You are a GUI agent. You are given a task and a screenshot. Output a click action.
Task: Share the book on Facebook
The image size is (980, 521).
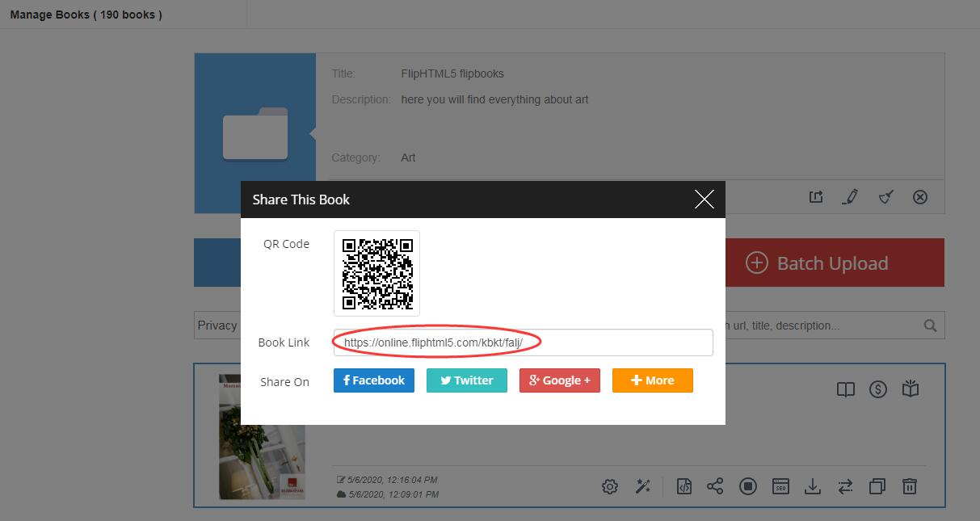coord(373,380)
